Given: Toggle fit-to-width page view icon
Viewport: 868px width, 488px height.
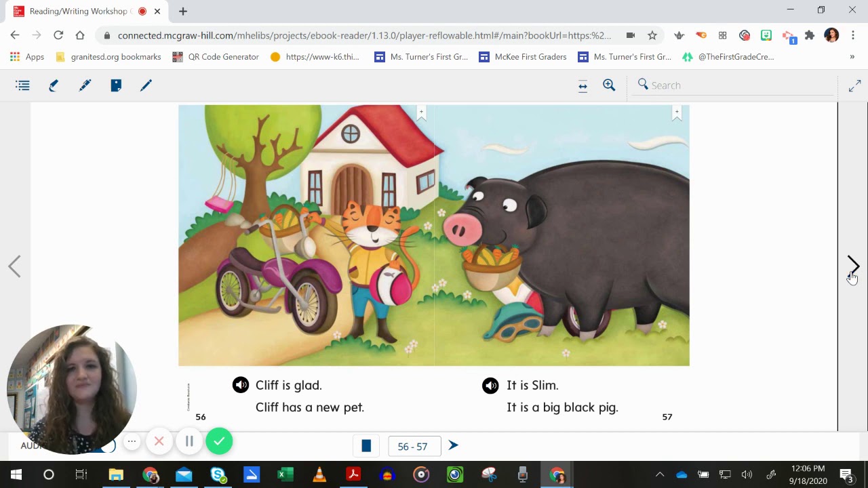Looking at the screenshot, I should tap(583, 85).
